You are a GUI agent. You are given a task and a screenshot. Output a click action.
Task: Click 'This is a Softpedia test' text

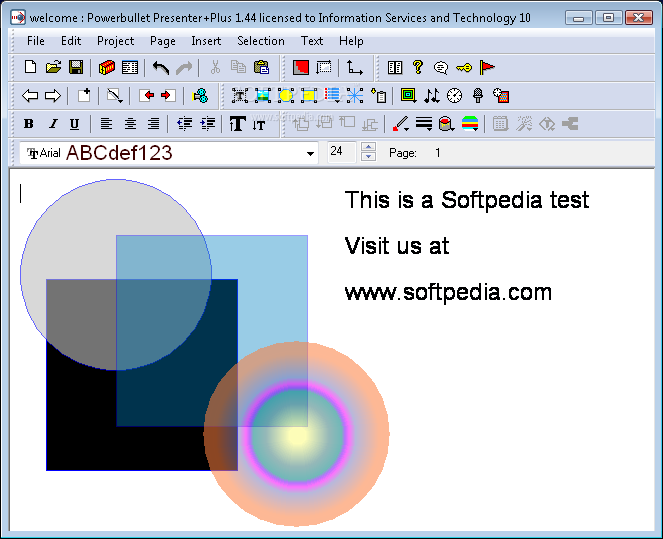click(x=467, y=200)
